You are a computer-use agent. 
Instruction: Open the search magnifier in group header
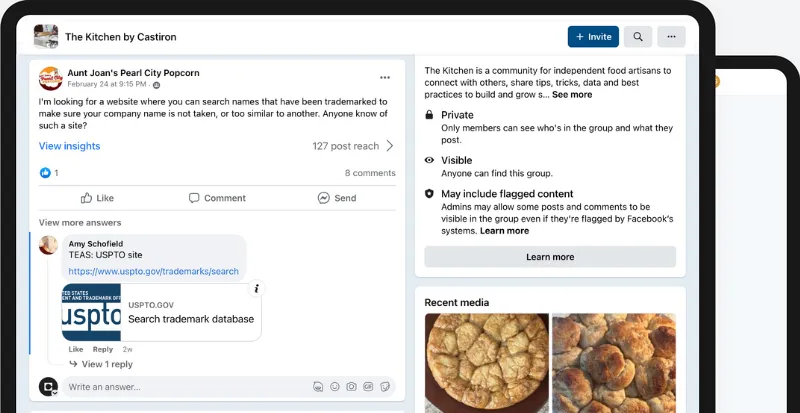(638, 37)
